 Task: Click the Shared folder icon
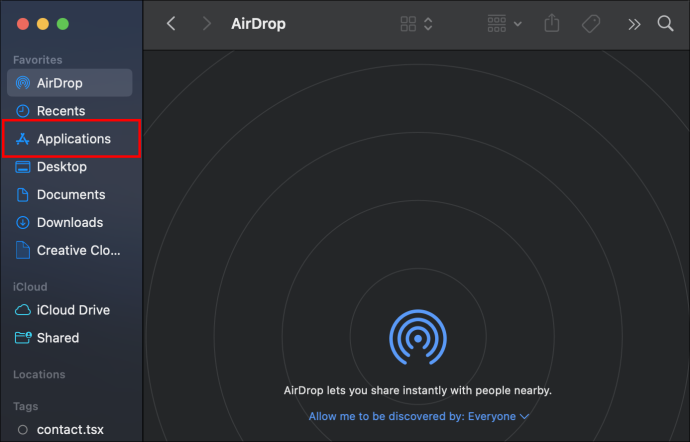pyautogui.click(x=23, y=338)
